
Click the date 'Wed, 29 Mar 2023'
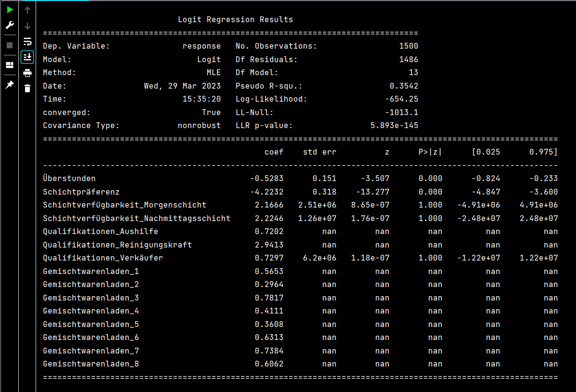182,86
